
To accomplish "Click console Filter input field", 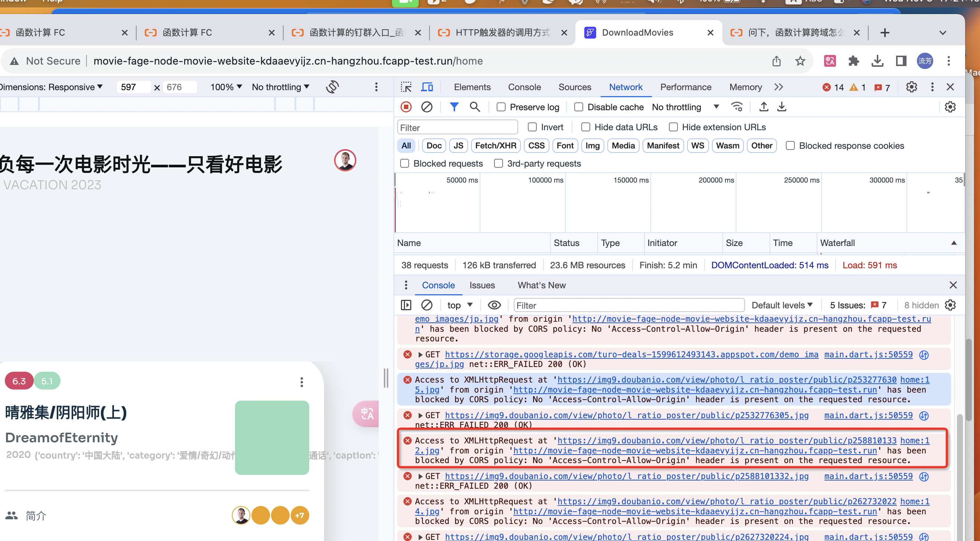I will pyautogui.click(x=628, y=305).
